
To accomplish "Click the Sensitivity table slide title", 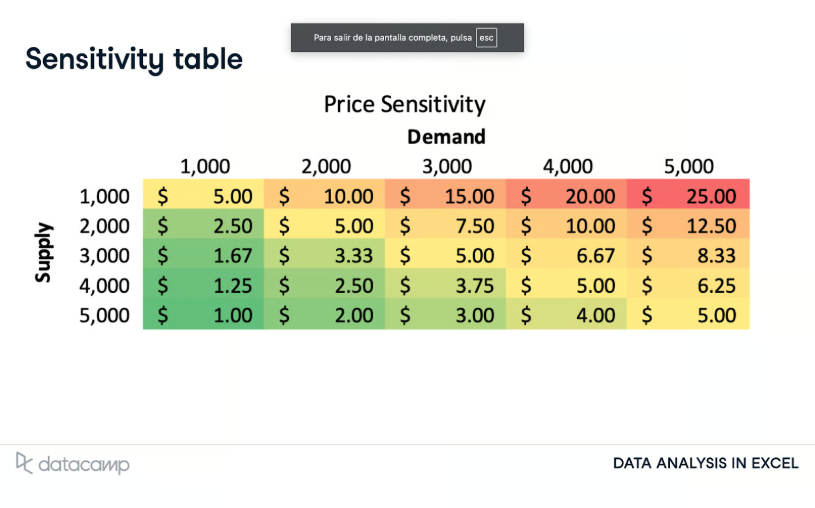I will pos(134,59).
